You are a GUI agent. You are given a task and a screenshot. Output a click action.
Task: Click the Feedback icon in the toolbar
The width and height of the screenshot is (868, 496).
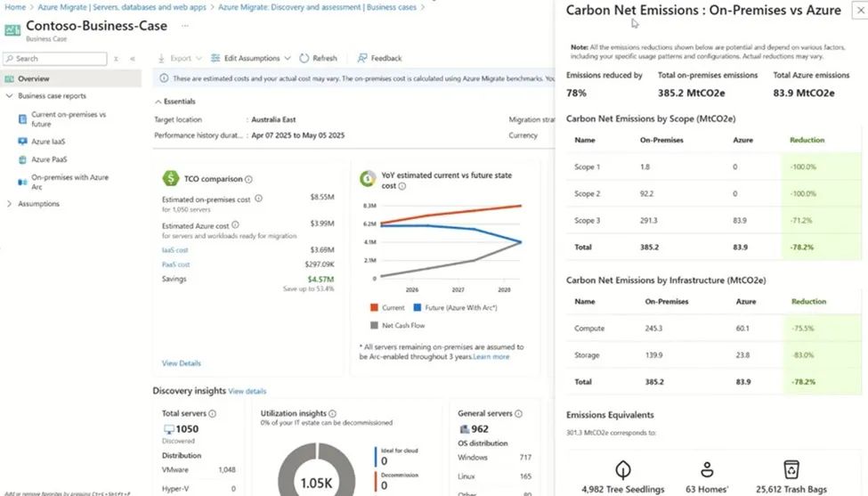coord(362,59)
